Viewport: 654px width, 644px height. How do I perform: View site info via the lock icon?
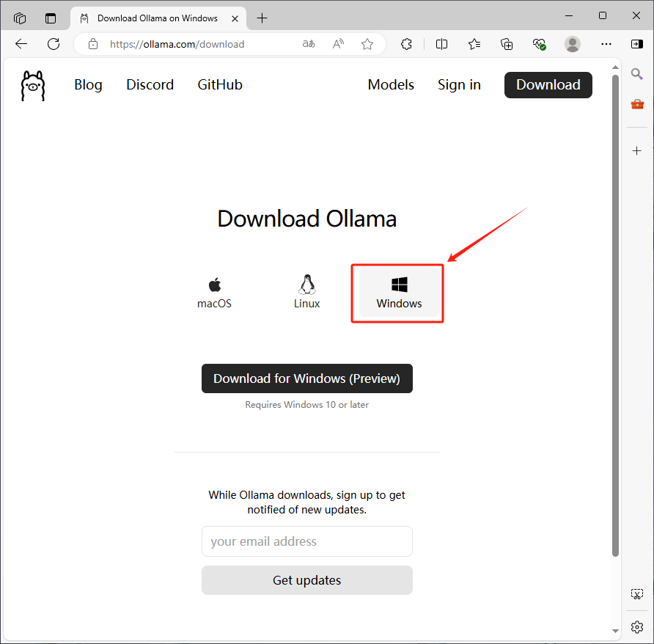[93, 44]
